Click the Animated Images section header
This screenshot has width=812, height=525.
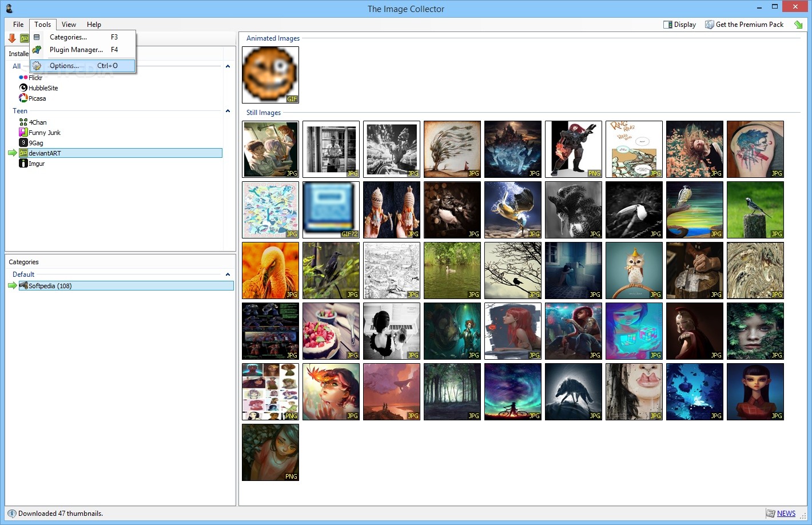[x=273, y=38]
